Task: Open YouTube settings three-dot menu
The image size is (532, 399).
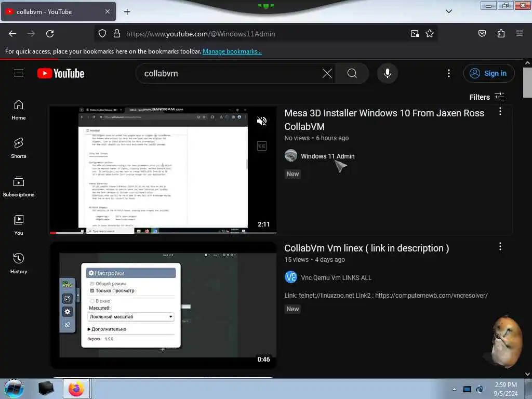Action: coord(448,73)
